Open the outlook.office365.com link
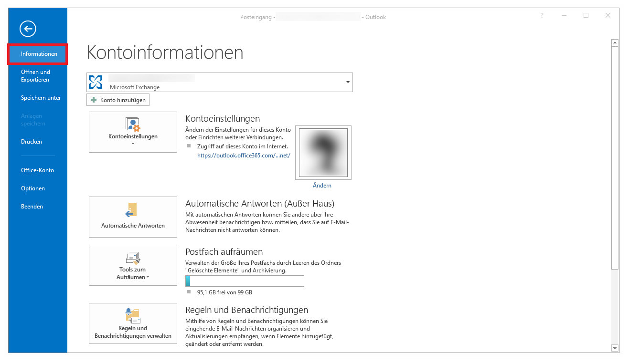The height and width of the screenshot is (364, 629). pos(244,156)
